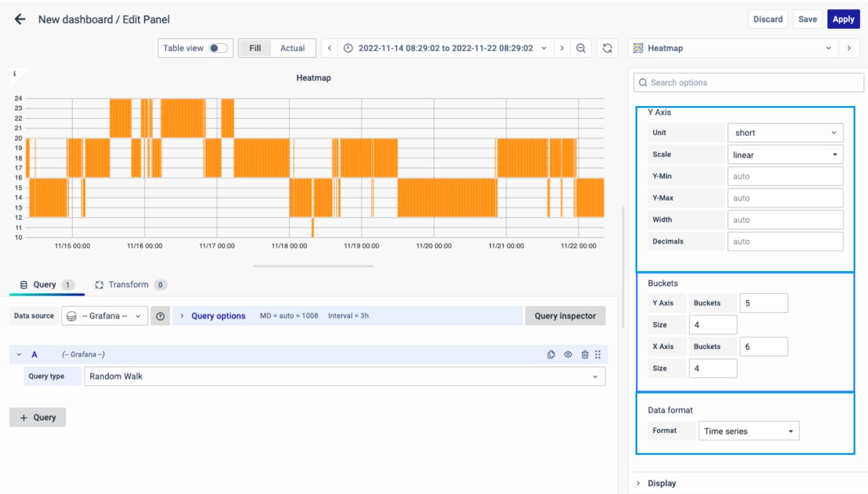Click the Apply button

[843, 19]
